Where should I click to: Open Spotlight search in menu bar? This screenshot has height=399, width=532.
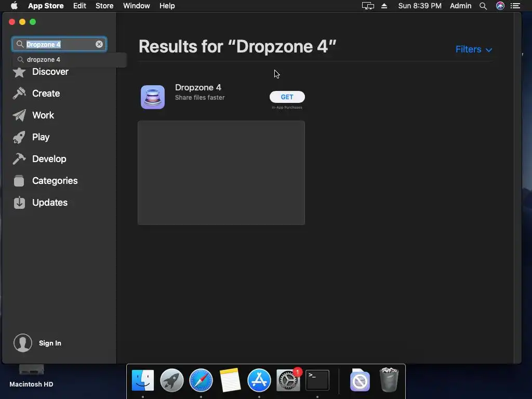click(483, 6)
